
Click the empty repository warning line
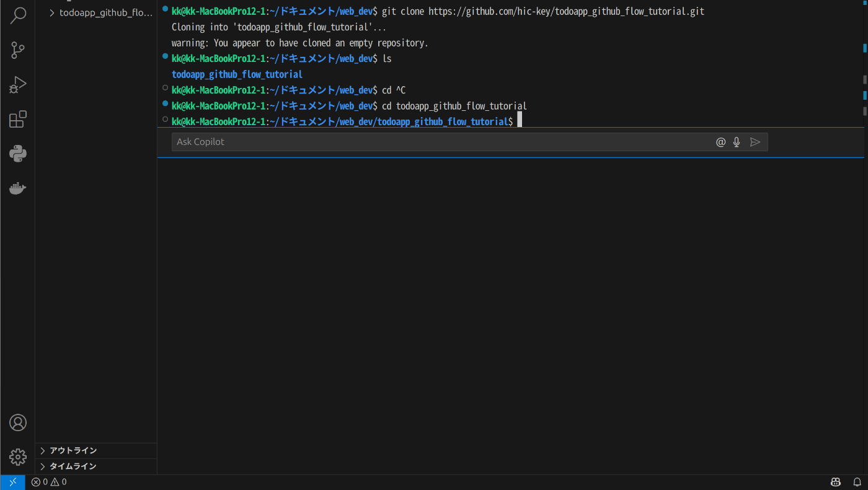300,43
